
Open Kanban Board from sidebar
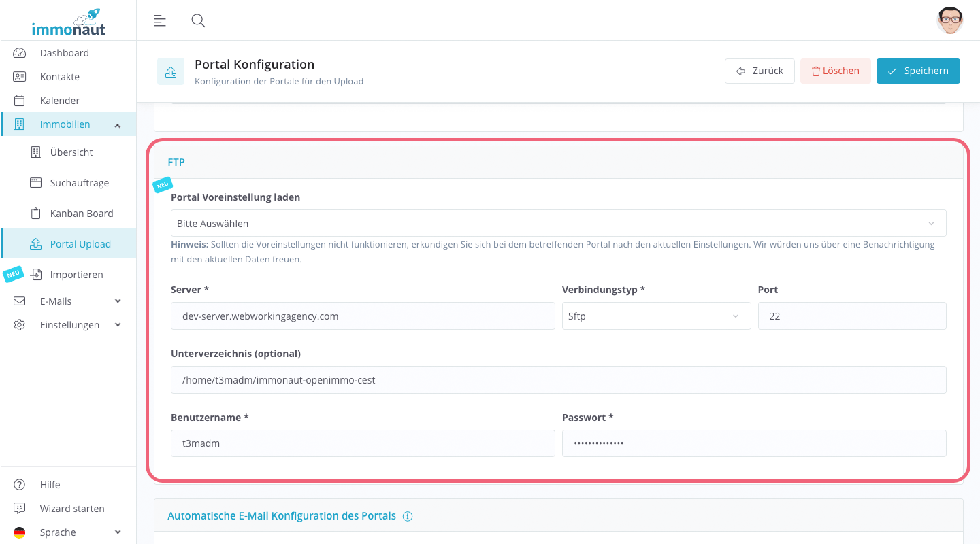pos(81,214)
